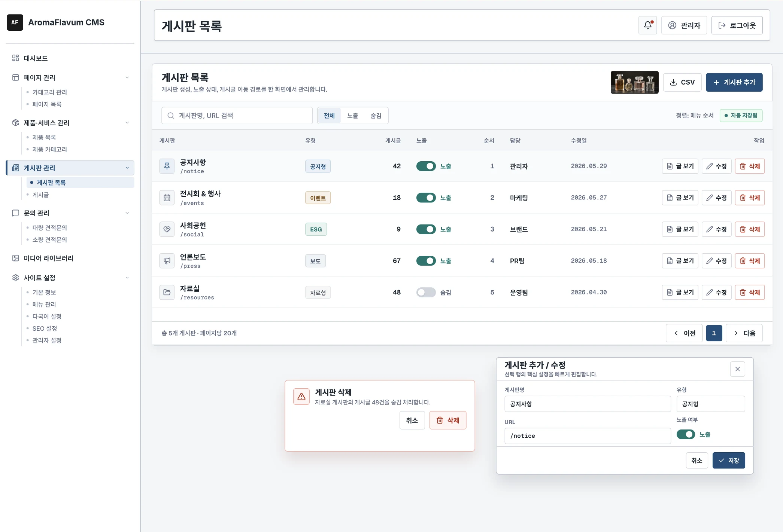783x532 pixels.
Task: Open 대량 견적문의 submenu item
Action: click(x=49, y=227)
